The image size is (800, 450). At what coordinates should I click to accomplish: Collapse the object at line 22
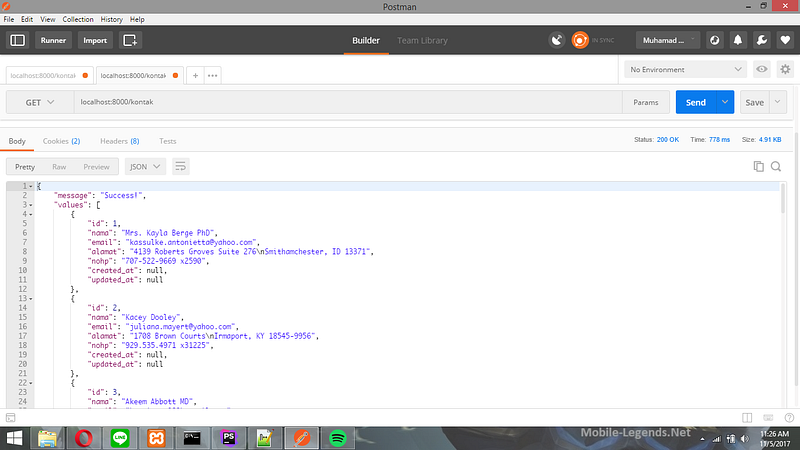tap(31, 383)
